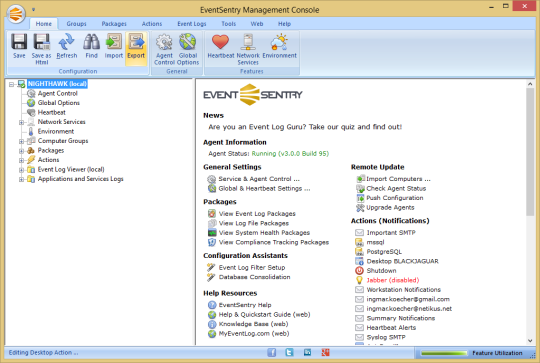Switch to the Tools ribbon tab
Viewport: 540px width, 363px height.
pyautogui.click(x=229, y=24)
